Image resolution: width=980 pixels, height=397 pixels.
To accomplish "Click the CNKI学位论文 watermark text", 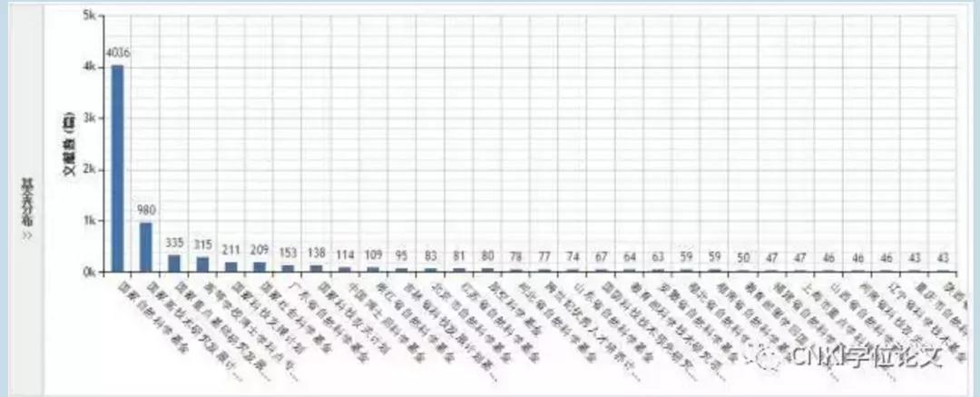I will (x=865, y=355).
